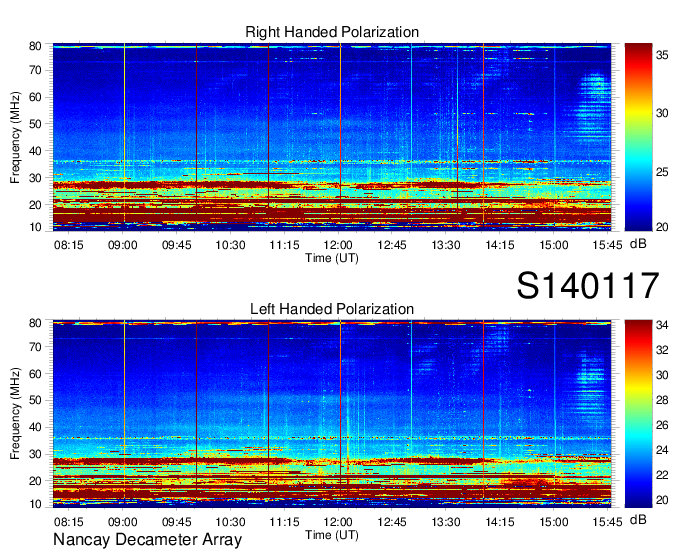Click the "08:15" time tick under Left Handed plot
Screen dimensions: 680x552
pyautogui.click(x=69, y=522)
